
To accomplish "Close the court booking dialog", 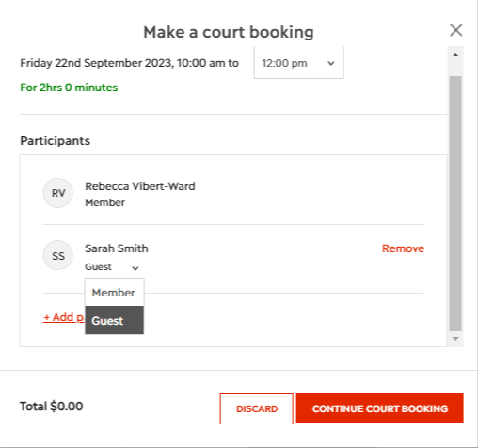I will [455, 30].
